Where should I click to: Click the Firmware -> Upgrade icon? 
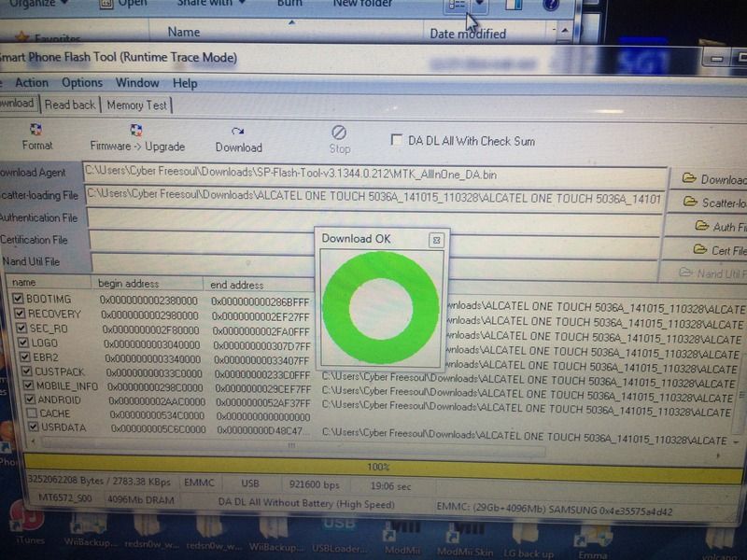pos(136,131)
